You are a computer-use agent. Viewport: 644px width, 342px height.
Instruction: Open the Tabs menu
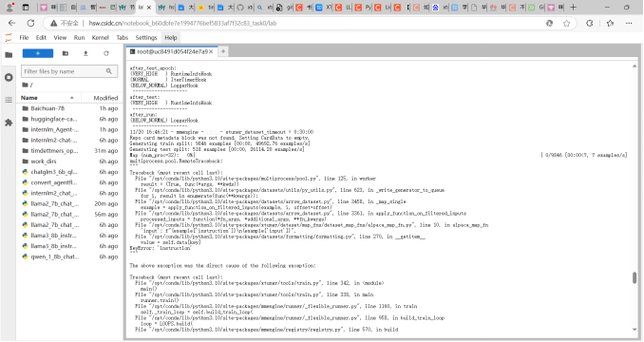tap(122, 37)
